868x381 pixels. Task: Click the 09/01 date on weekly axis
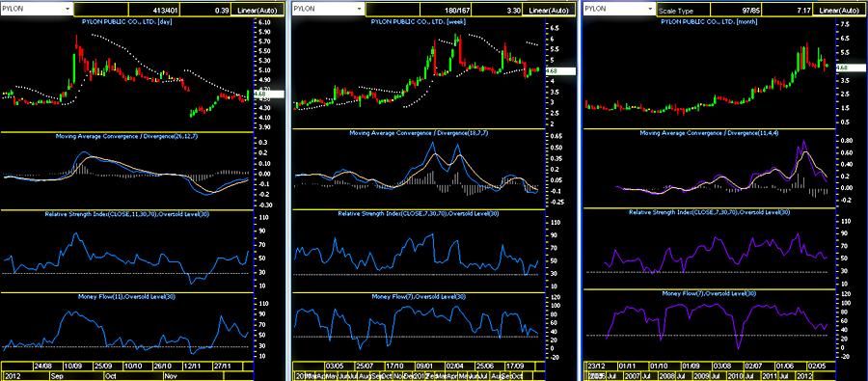click(x=424, y=366)
